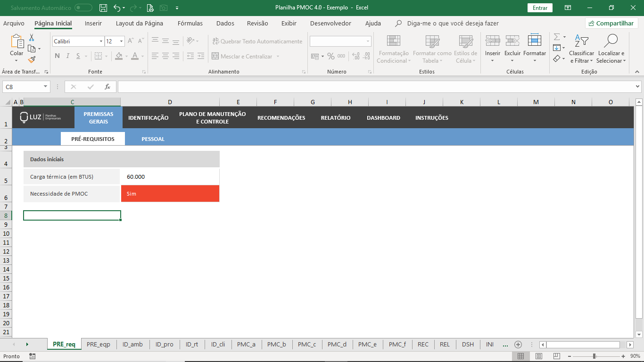644x362 pixels.
Task: Open the PESSOAL sub-tab link
Action: [153, 139]
